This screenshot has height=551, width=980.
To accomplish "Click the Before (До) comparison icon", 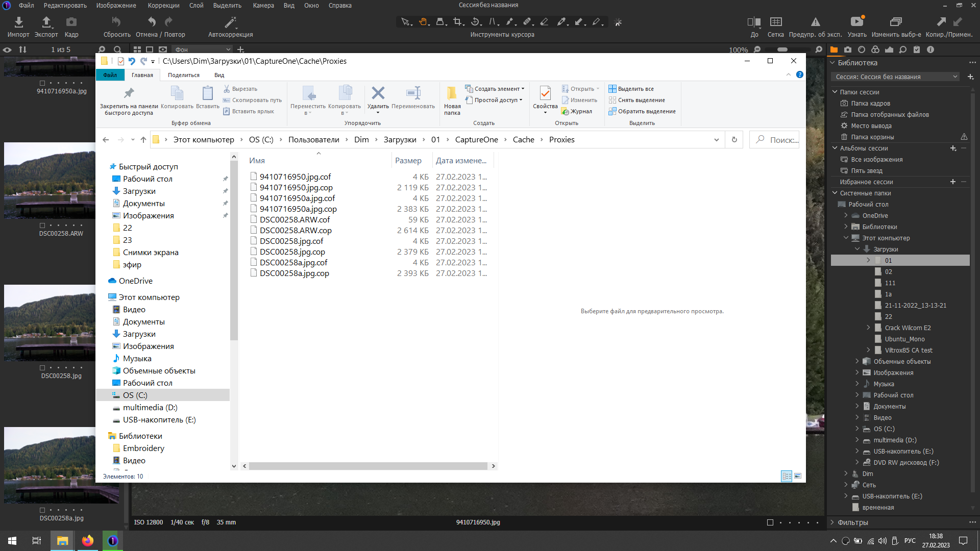I will (x=754, y=22).
